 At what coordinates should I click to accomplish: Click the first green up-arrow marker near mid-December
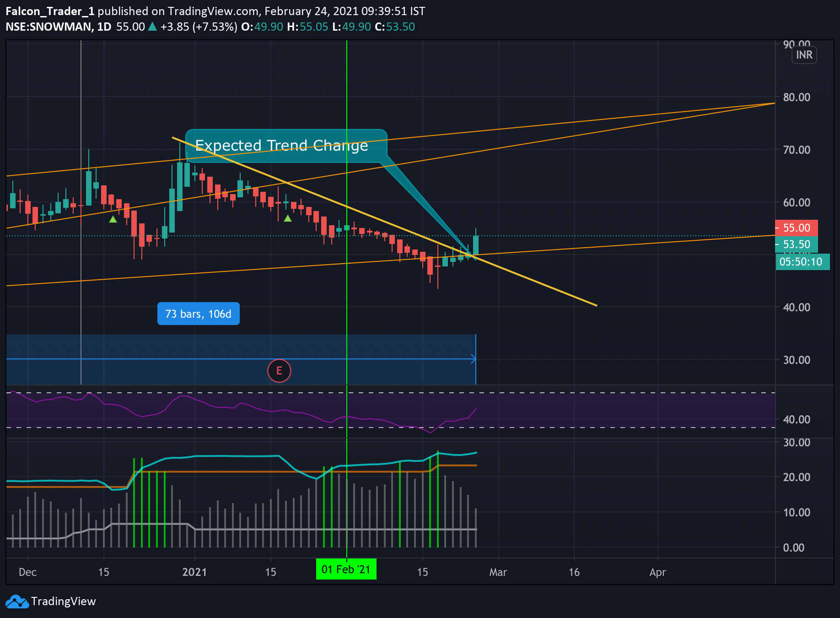pos(113,219)
